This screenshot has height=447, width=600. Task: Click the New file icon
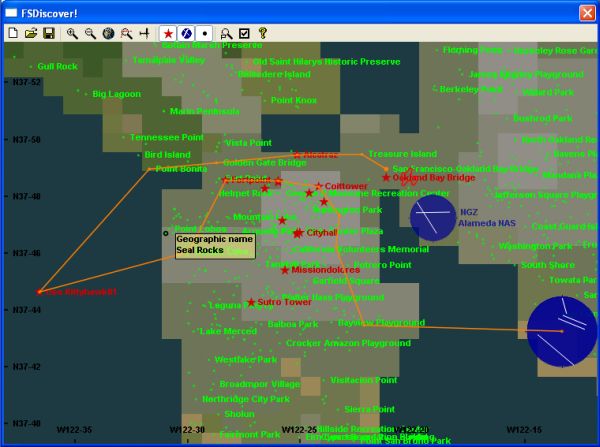pyautogui.click(x=13, y=33)
